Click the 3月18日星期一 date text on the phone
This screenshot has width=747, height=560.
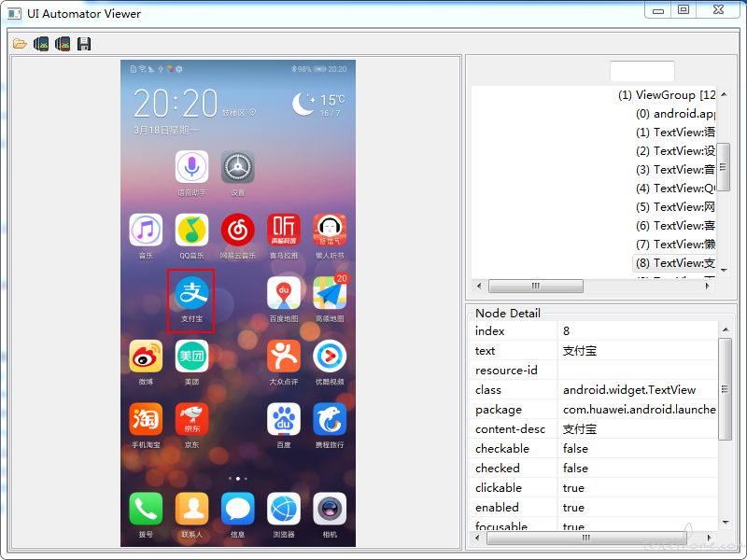166,130
